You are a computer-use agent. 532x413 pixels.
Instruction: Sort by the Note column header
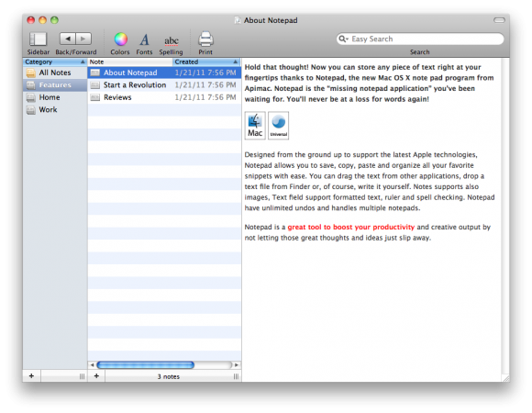pyautogui.click(x=130, y=61)
